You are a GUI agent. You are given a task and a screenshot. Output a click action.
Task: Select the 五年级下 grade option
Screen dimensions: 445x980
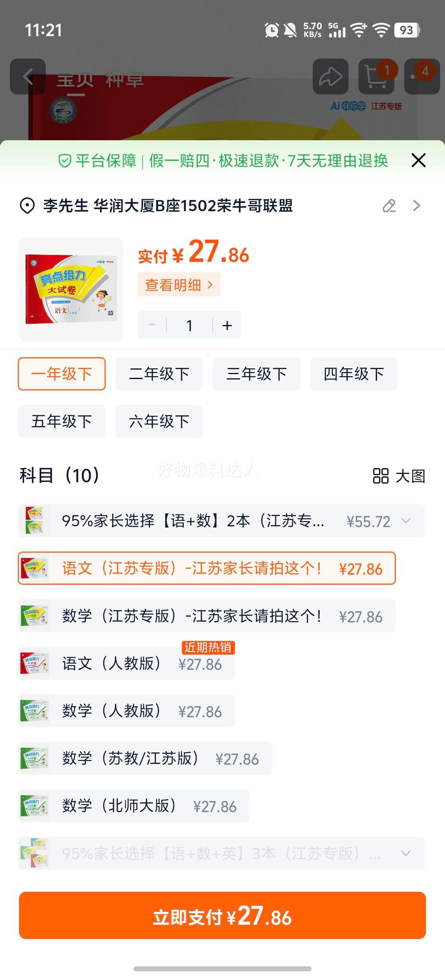[62, 422]
